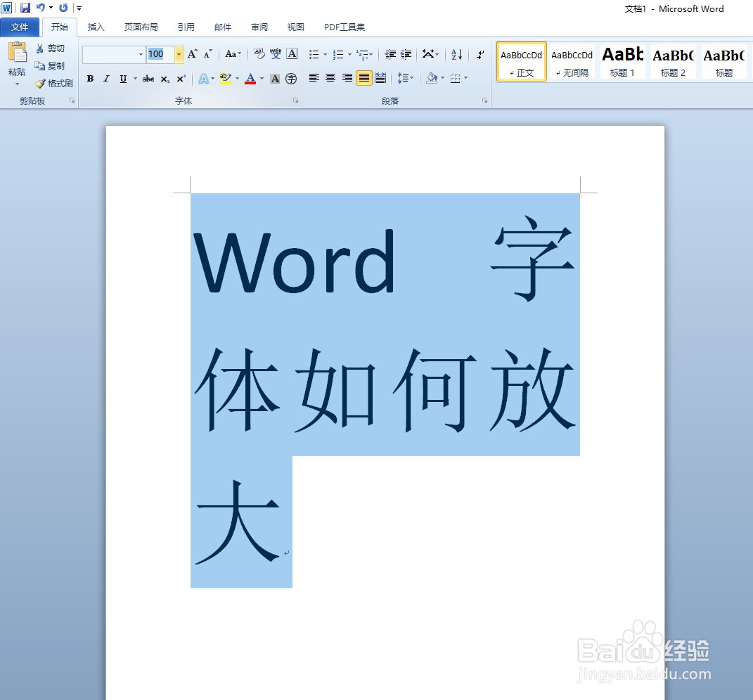Show or hide paragraph marks
This screenshot has width=753, height=700.
click(x=480, y=54)
